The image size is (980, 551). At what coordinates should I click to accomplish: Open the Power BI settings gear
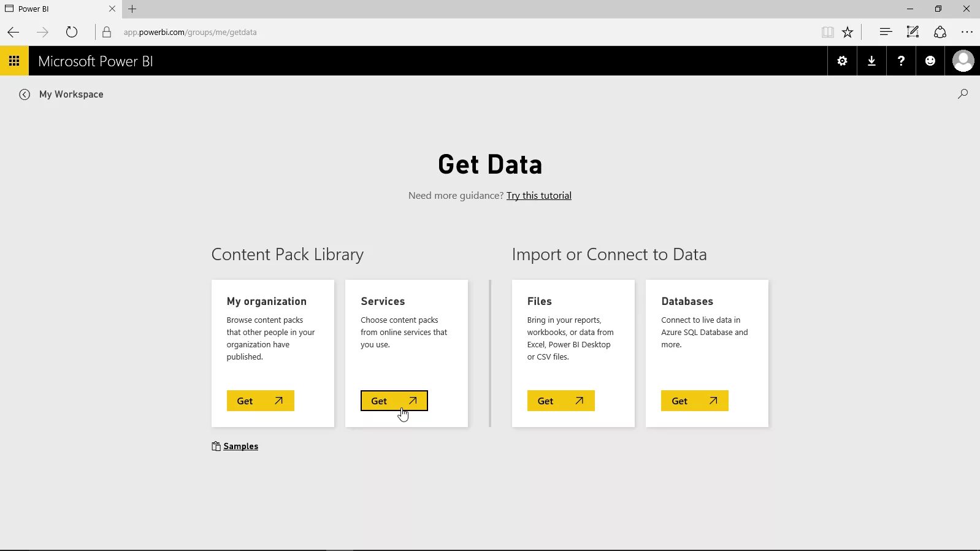(x=842, y=61)
